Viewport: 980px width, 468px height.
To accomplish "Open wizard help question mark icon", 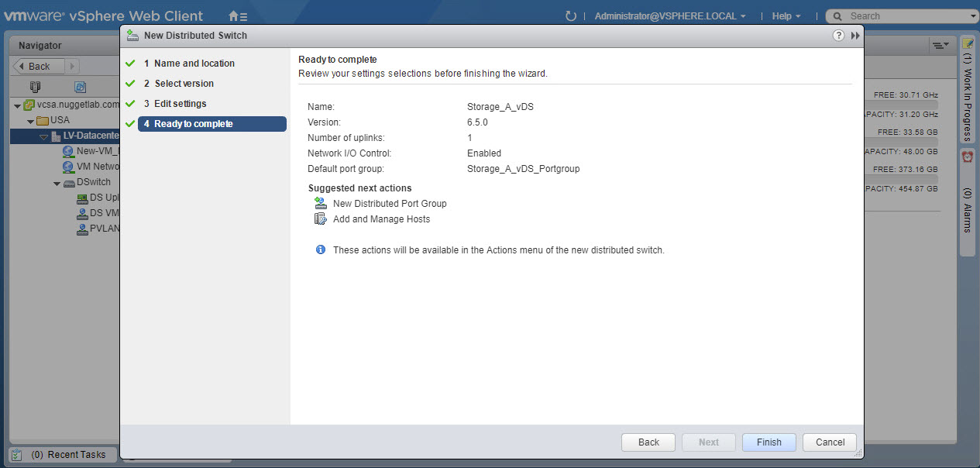I will click(x=838, y=36).
